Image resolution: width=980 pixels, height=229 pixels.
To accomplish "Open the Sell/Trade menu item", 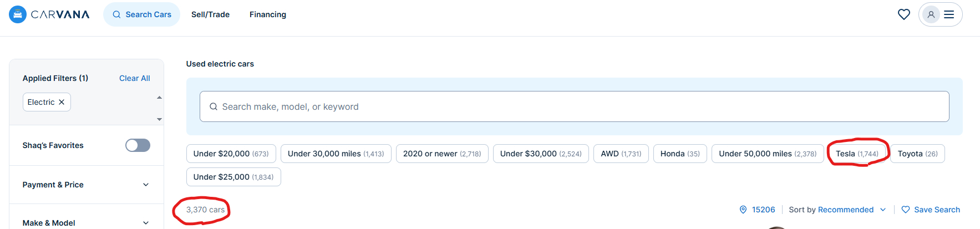I will pos(210,14).
